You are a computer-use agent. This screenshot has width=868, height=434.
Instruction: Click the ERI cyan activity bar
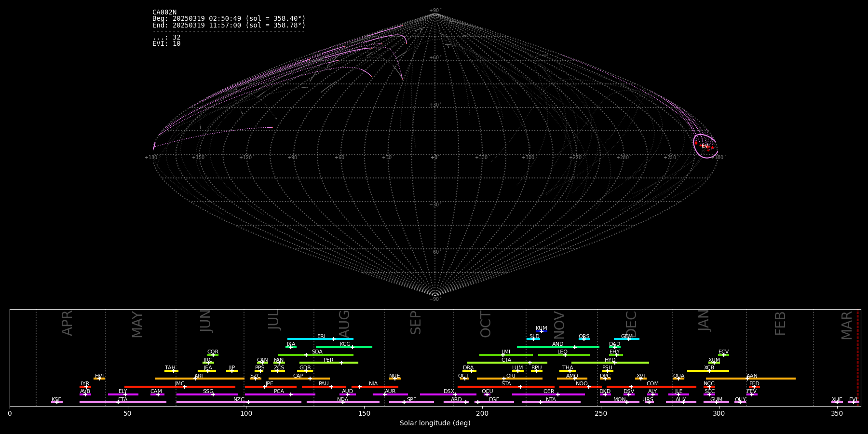(x=320, y=339)
